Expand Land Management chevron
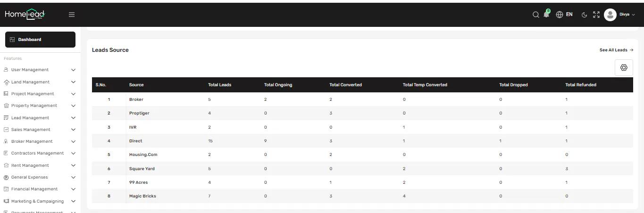The height and width of the screenshot is (213, 644). (x=73, y=82)
